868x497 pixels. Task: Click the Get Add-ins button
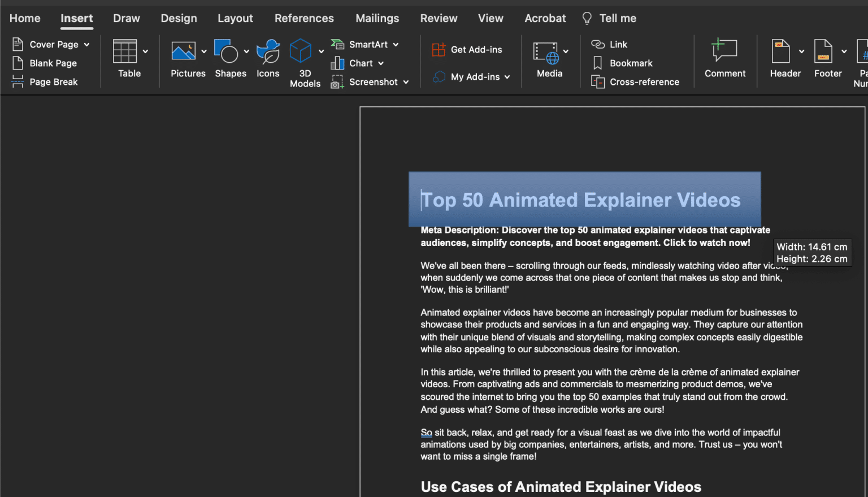point(468,49)
